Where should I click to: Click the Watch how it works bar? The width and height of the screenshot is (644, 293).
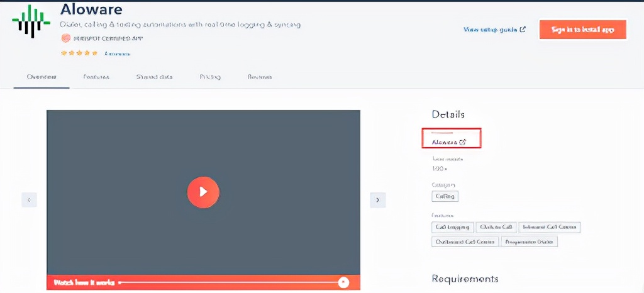203,282
